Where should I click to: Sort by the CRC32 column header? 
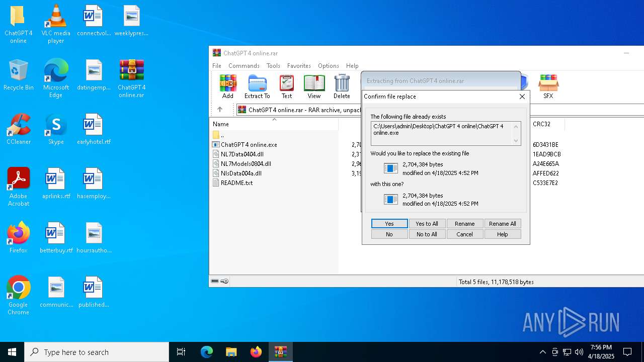point(547,124)
